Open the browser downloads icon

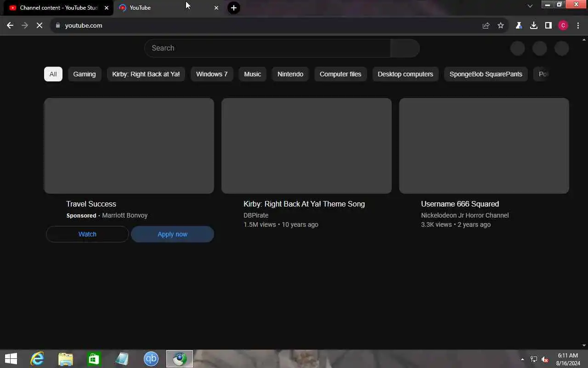[x=534, y=25]
